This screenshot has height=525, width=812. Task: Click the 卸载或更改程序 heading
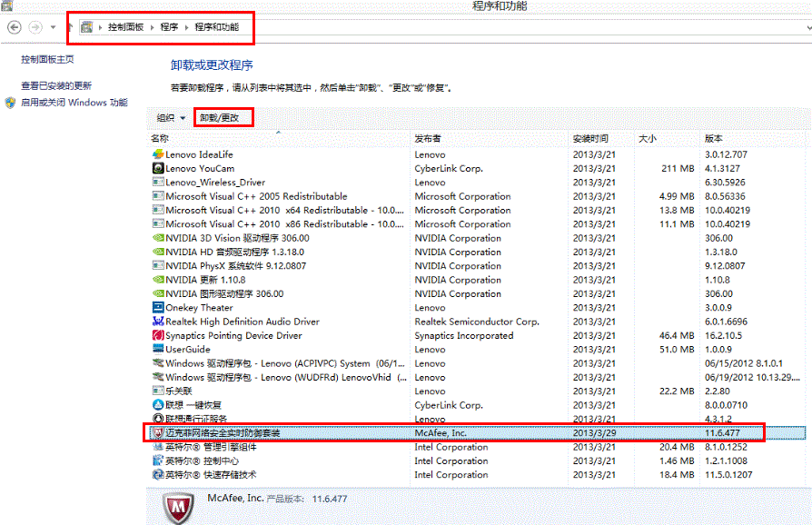[x=212, y=65]
